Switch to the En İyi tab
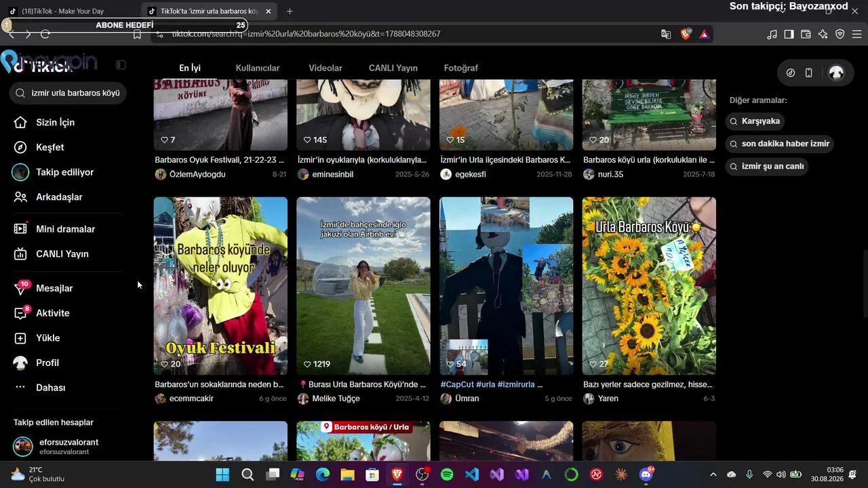868x488 pixels. point(190,68)
